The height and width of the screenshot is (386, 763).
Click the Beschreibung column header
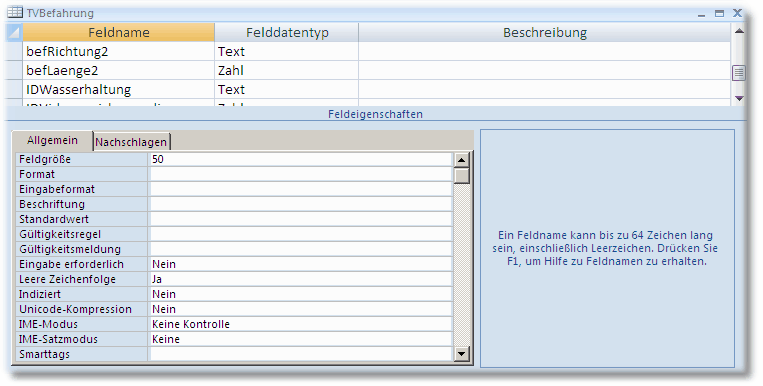pyautogui.click(x=545, y=33)
